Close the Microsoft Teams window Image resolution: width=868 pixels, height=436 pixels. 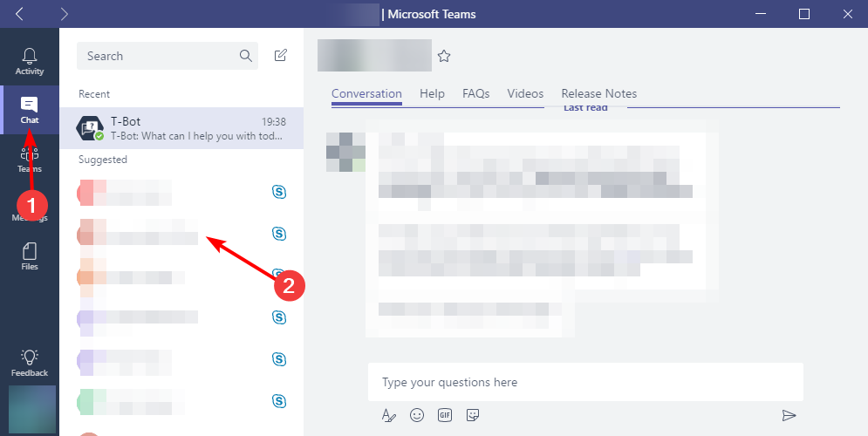(x=848, y=14)
